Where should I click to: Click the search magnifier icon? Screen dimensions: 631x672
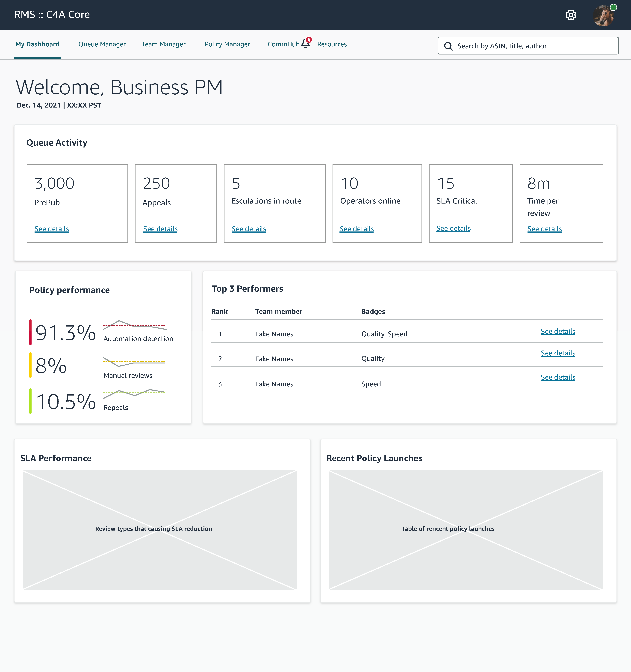coord(448,46)
